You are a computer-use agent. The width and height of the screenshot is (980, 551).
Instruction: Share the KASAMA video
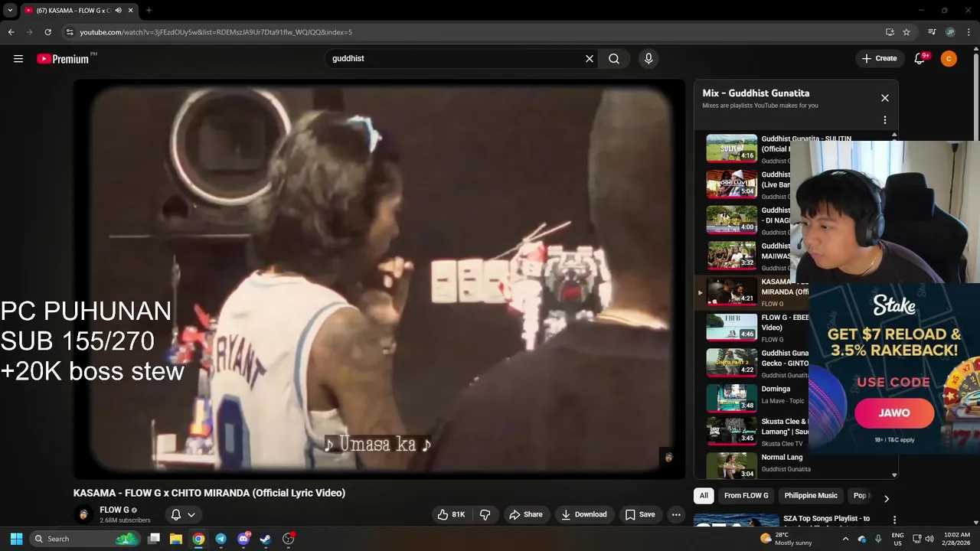coord(526,514)
